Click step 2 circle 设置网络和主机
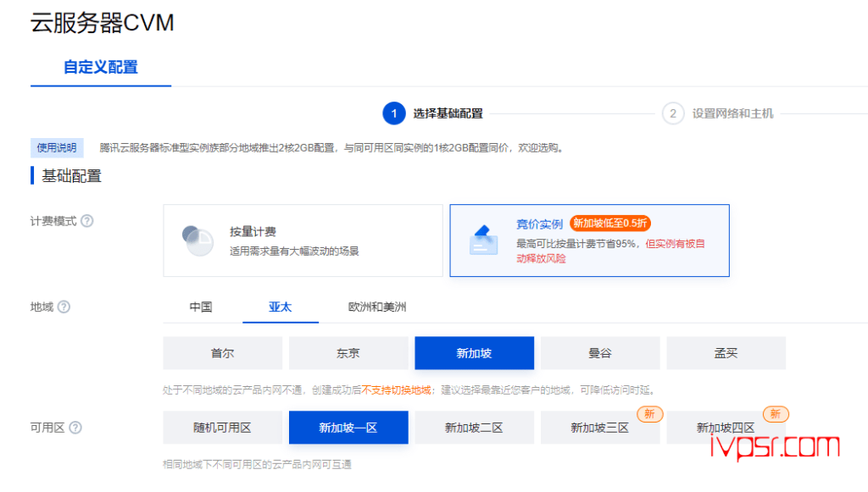Viewport: 868px width, 492px height. [672, 113]
